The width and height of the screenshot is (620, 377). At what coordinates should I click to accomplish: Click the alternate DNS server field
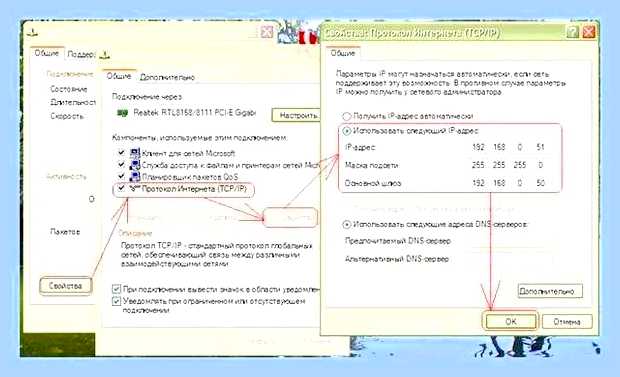point(509,259)
